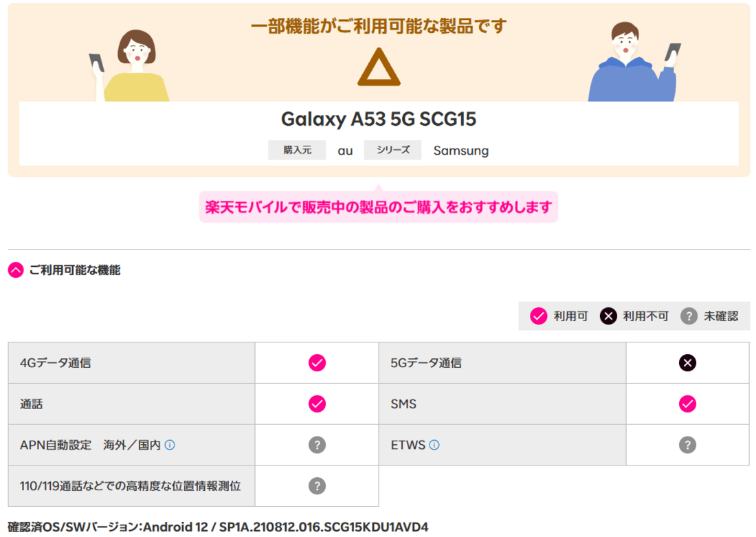Screen dimensions: 756x537
Task: Click the Samsung series name text
Action: coord(461,150)
